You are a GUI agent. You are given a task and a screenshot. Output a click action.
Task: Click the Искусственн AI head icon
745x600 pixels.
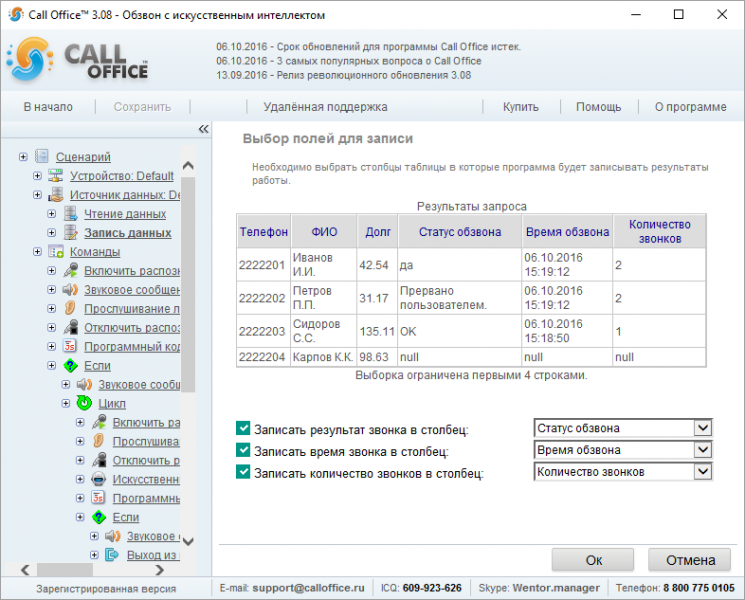click(x=99, y=479)
